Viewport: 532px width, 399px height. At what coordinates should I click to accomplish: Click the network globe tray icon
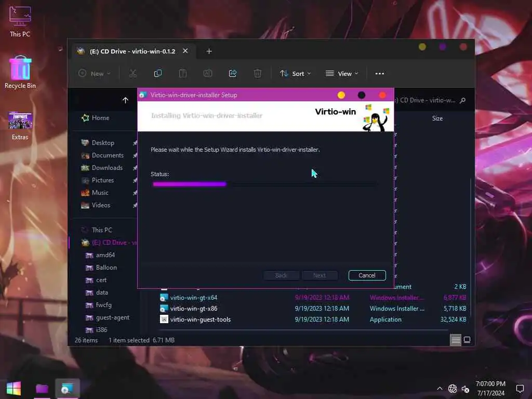pos(453,389)
